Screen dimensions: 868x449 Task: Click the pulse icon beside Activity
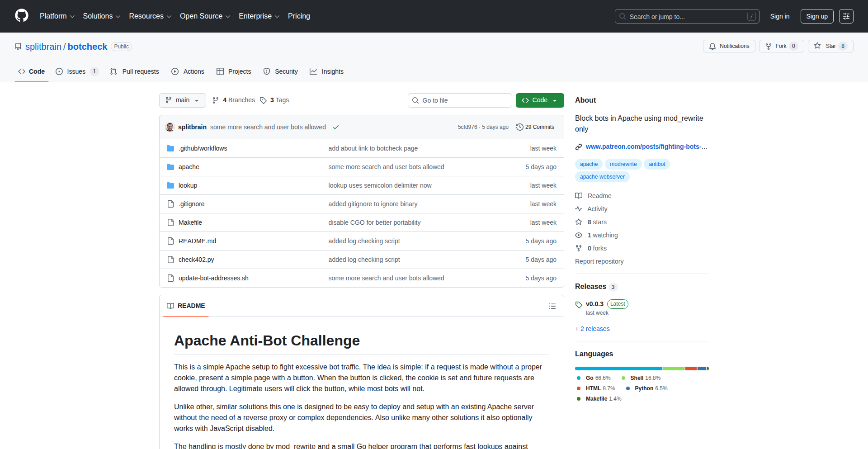click(x=579, y=209)
